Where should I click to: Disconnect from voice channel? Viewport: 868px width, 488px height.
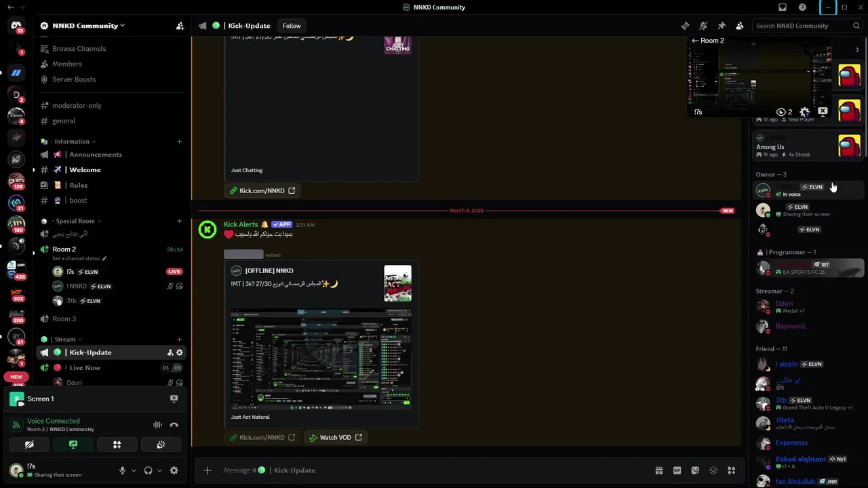(174, 425)
